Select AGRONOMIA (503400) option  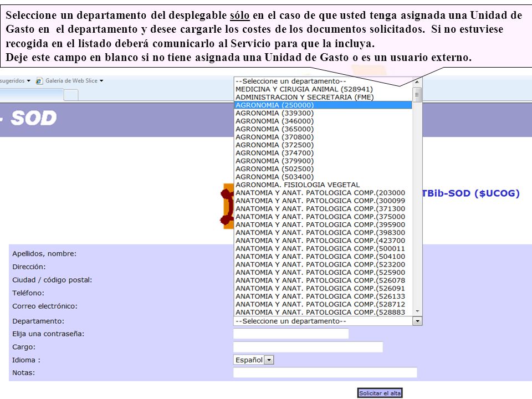(323, 177)
